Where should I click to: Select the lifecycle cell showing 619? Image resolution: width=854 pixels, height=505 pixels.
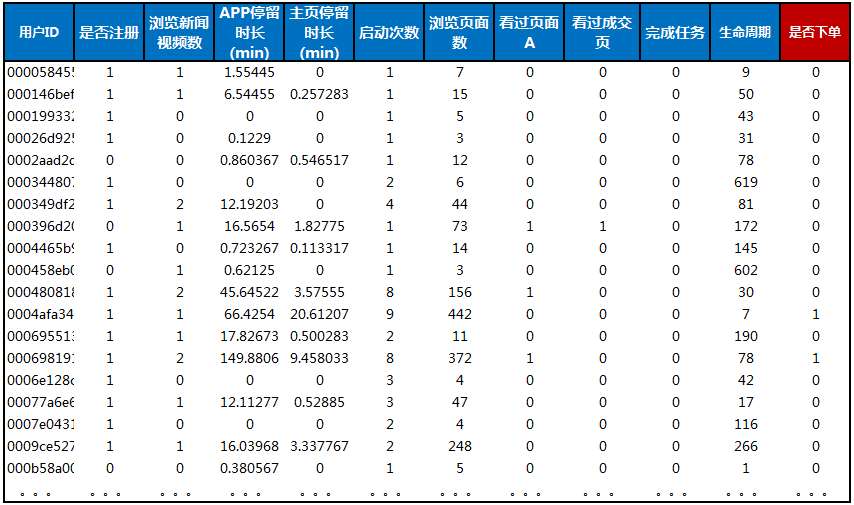(745, 182)
